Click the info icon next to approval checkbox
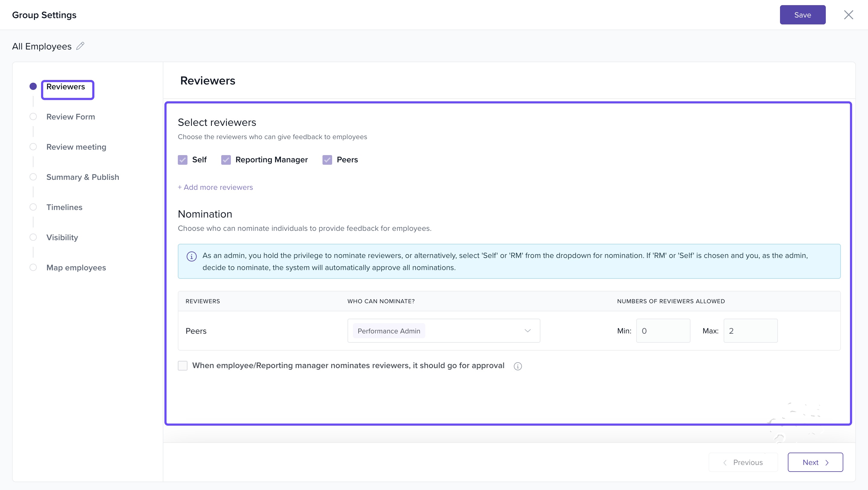Screen dimensions: 868x490 tap(517, 366)
